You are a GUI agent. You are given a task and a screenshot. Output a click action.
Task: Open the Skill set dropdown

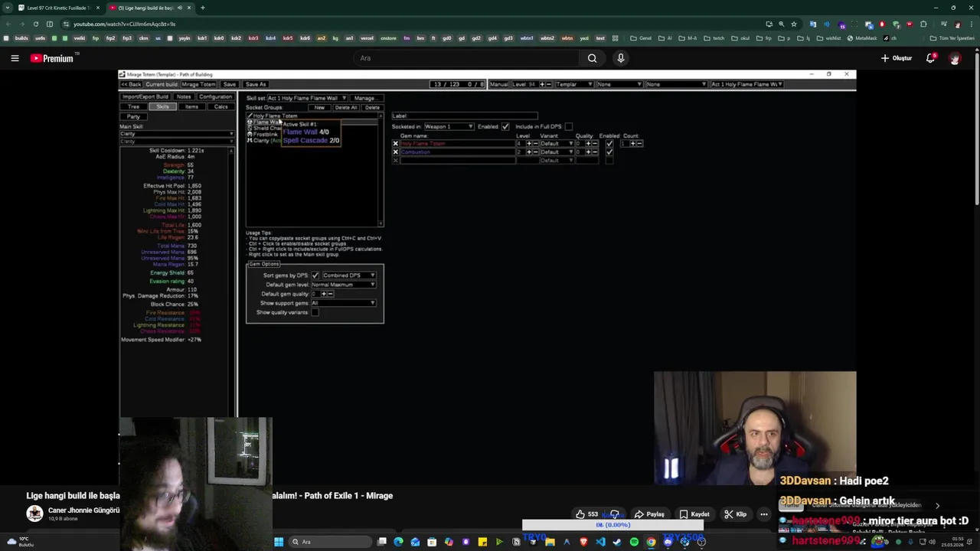point(307,98)
